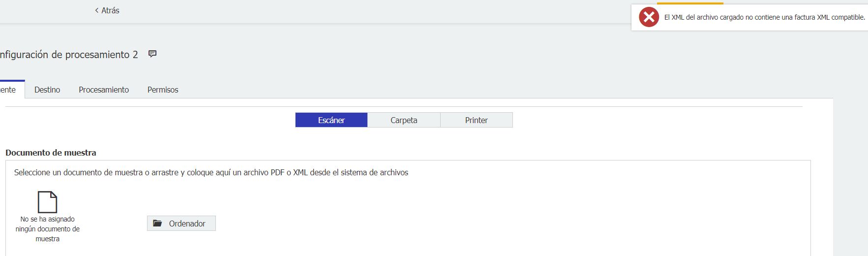Viewport: 868px width, 256px height.
Task: Click the 'Documento de muestra' section heading
Action: (x=51, y=153)
